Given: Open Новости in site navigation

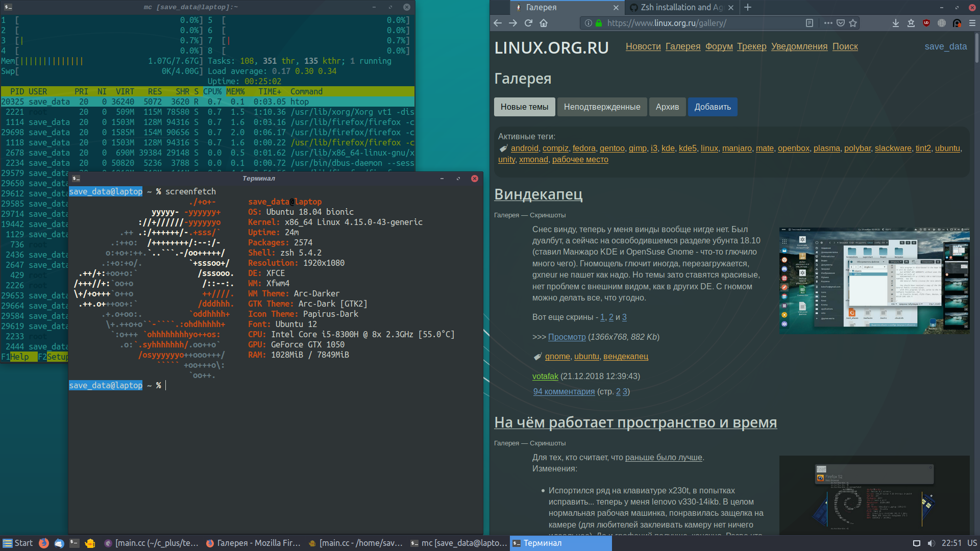Looking at the screenshot, I should (x=643, y=46).
